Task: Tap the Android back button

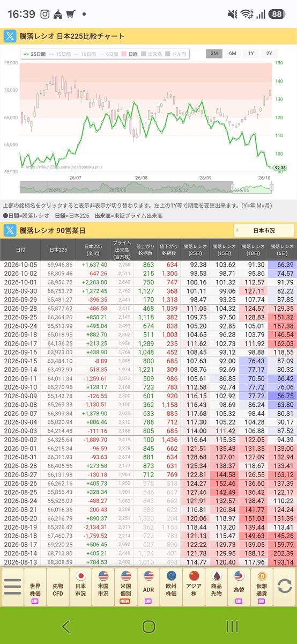Action: tap(66, 626)
